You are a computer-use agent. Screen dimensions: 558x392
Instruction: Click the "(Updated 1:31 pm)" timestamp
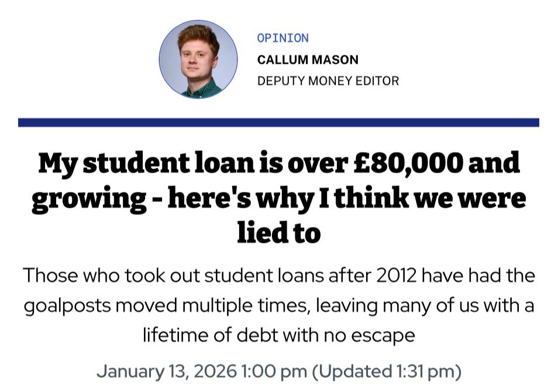pyautogui.click(x=387, y=372)
